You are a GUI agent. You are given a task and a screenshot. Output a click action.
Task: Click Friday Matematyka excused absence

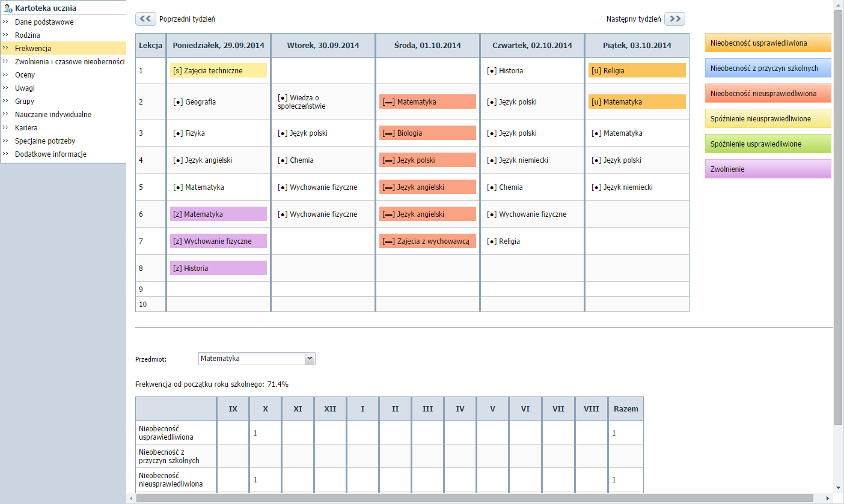[637, 102]
